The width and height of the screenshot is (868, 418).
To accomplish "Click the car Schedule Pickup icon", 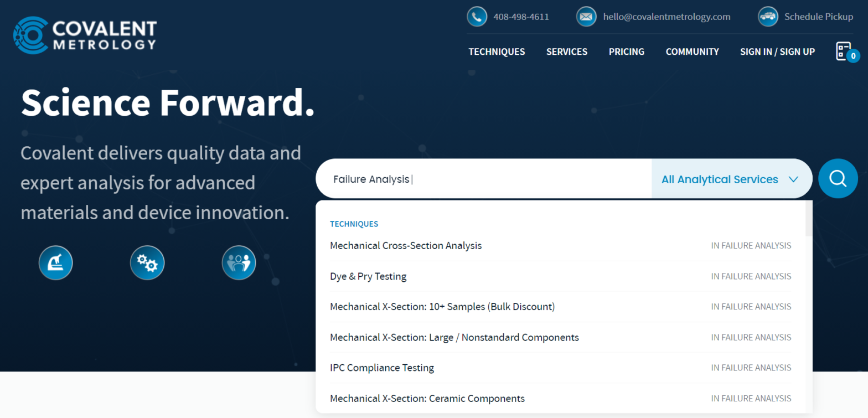I will (x=768, y=17).
